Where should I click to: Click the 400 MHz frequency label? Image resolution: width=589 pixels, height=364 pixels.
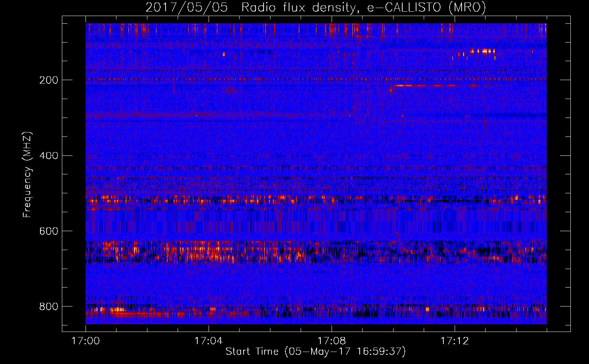[49, 156]
